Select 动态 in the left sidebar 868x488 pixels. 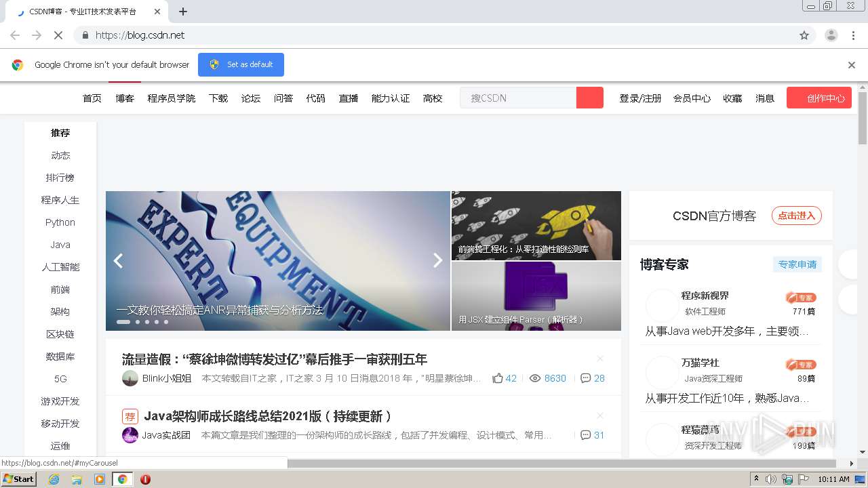60,155
